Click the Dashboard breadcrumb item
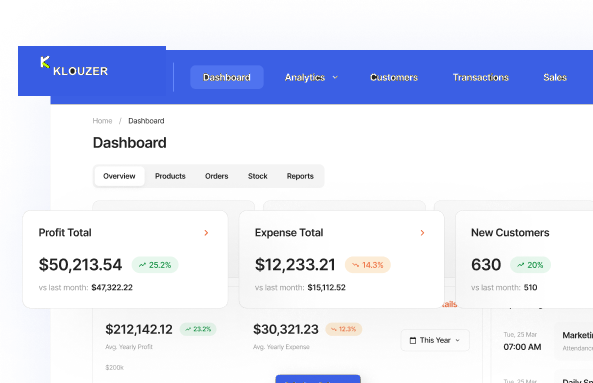593x383 pixels. [146, 121]
